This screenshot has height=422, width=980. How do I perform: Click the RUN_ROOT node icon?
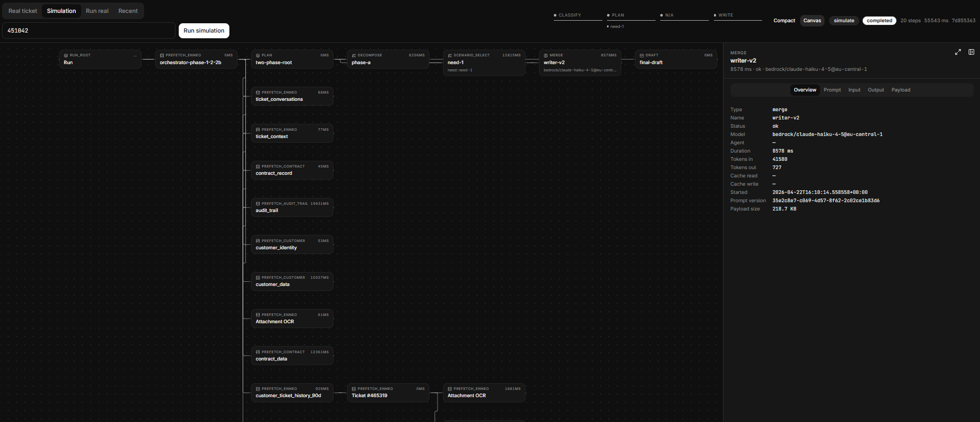tap(66, 55)
